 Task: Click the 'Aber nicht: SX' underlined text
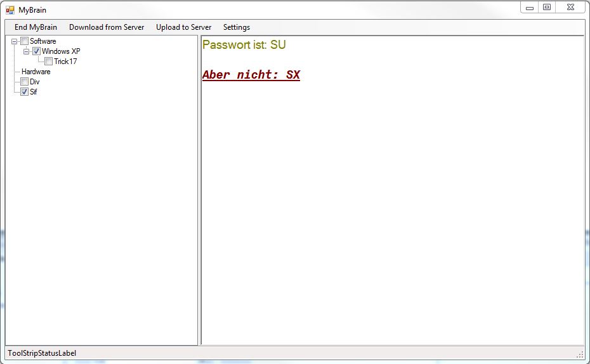[x=251, y=75]
